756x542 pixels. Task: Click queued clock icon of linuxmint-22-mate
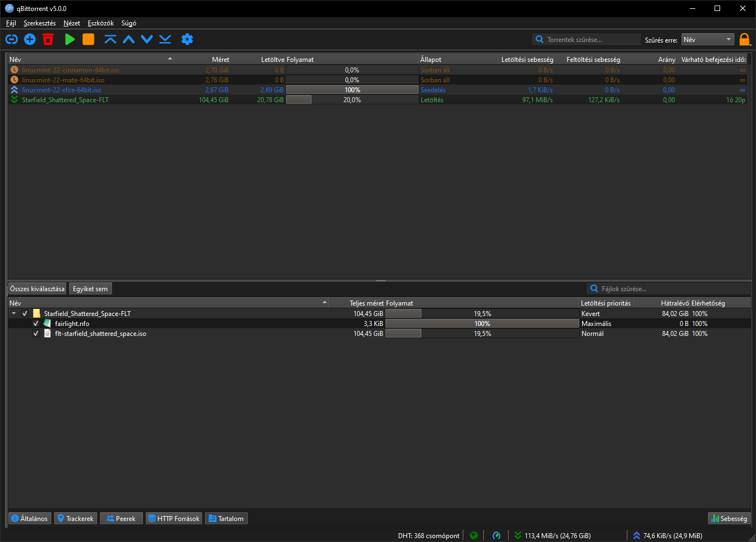click(x=14, y=80)
